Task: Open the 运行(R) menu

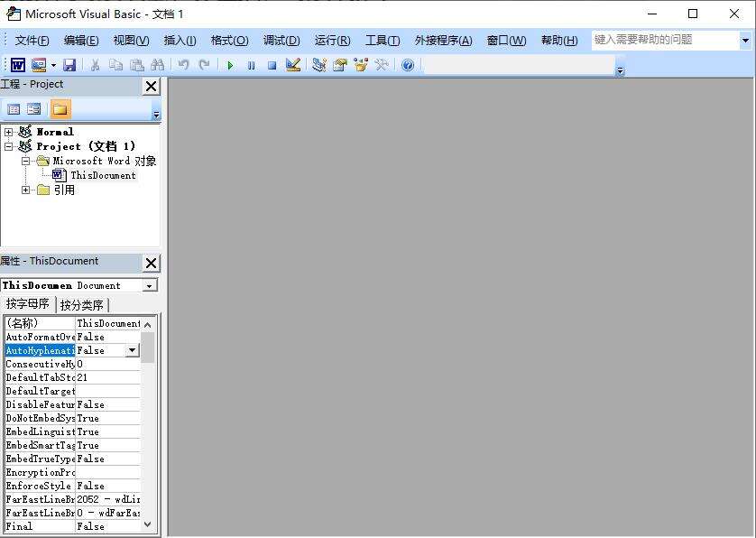Action: tap(332, 41)
